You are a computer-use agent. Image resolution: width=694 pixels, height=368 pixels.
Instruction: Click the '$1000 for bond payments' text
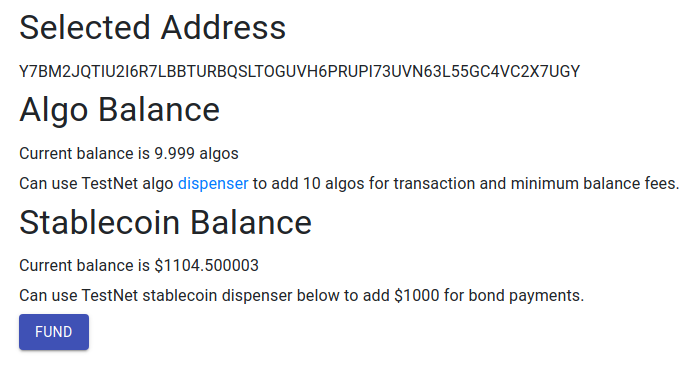tap(489, 295)
